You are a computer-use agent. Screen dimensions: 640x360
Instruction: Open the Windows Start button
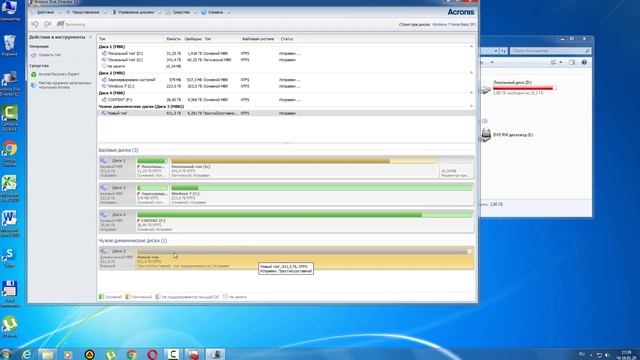6,354
